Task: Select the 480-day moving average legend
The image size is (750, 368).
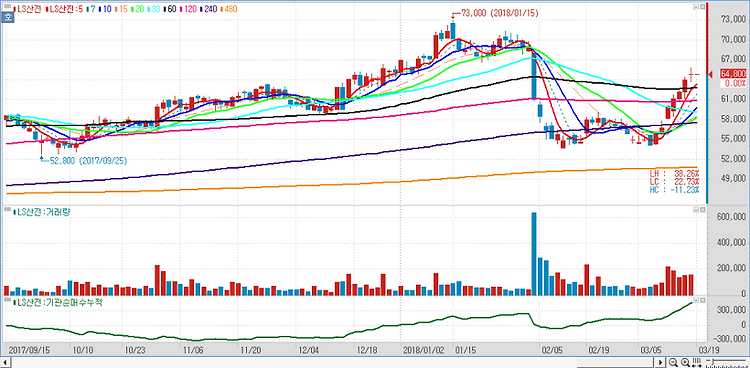Action: [229, 9]
